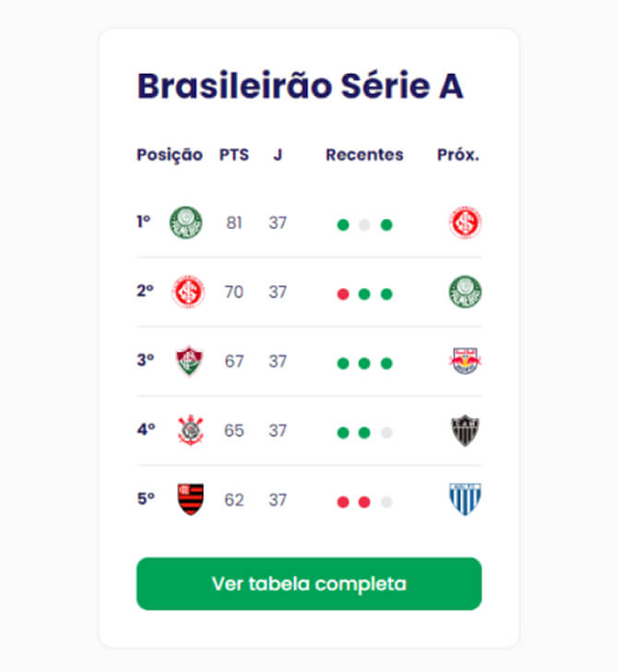Click the first red dot in fifth-place row

(343, 501)
